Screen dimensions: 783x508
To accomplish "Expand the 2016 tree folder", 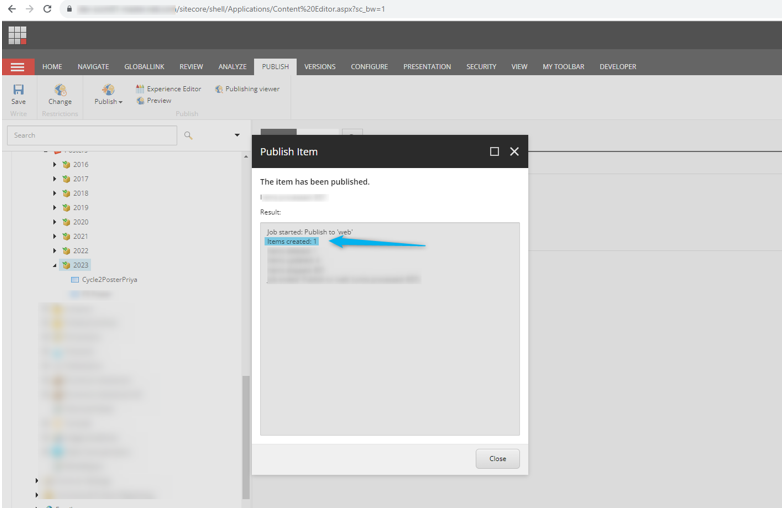I will point(54,164).
